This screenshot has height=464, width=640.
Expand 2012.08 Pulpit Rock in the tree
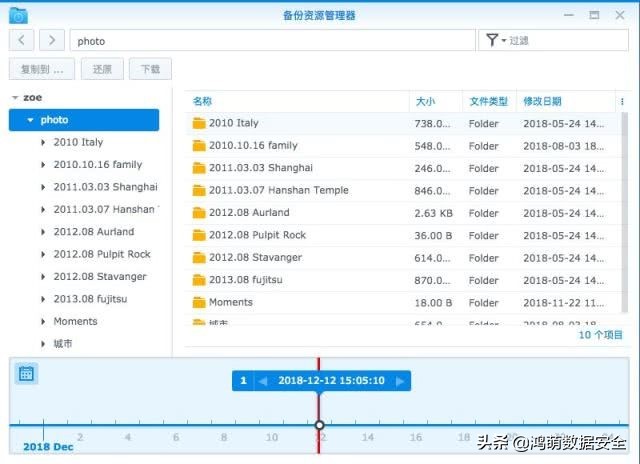(43, 255)
